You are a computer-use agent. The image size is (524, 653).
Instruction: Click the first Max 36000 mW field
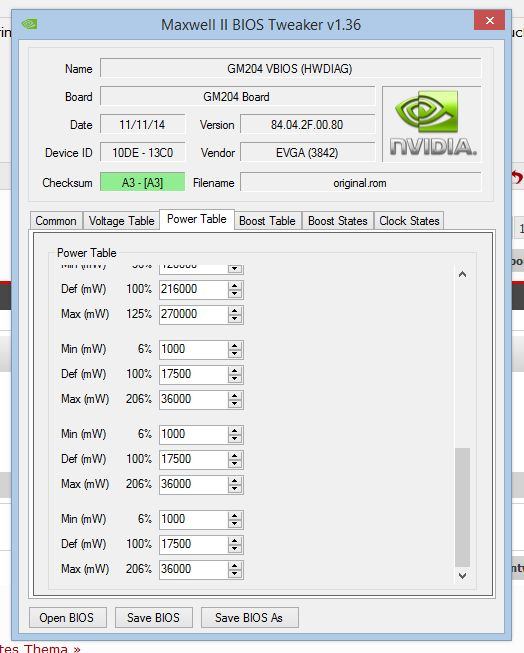pos(193,399)
